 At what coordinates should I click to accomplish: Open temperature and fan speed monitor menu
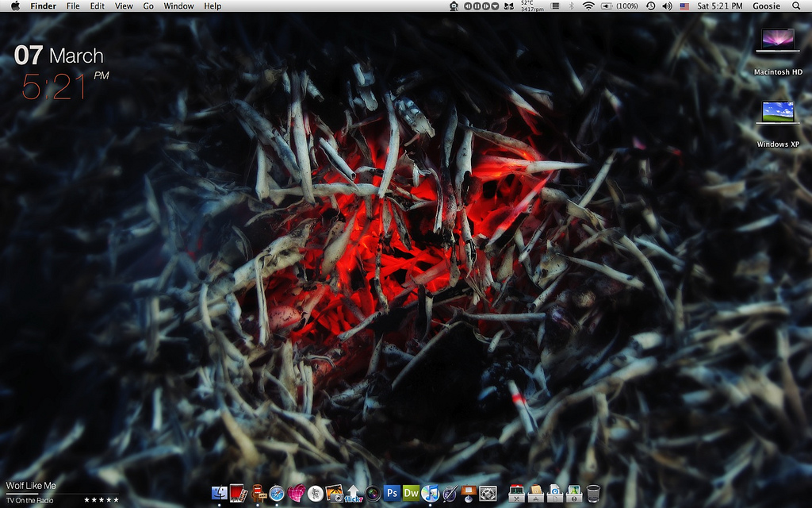tap(532, 6)
